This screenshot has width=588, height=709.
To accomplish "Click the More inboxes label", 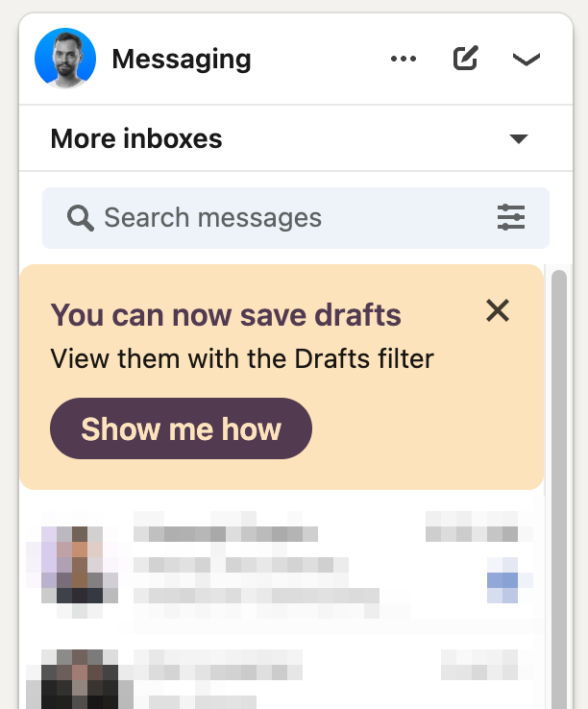I will click(136, 139).
